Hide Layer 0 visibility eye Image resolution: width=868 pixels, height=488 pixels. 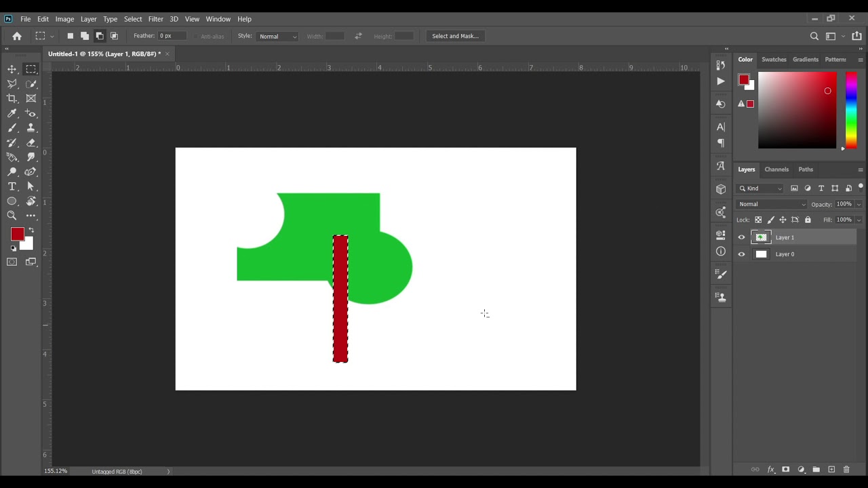(741, 254)
